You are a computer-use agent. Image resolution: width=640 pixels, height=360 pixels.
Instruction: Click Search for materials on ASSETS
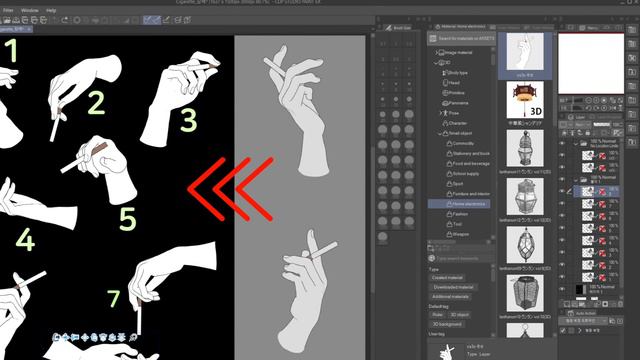[461, 39]
